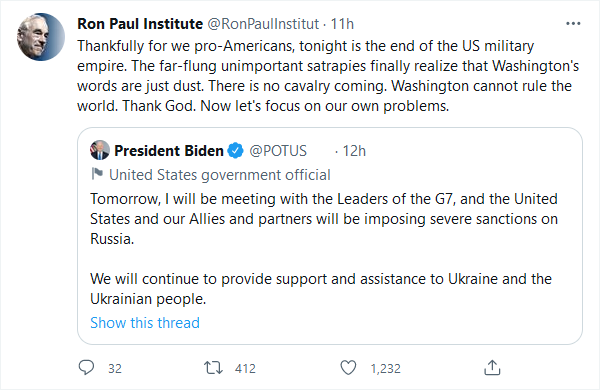
Task: Click the @RonPaulInstitut handle
Action: tap(263, 24)
